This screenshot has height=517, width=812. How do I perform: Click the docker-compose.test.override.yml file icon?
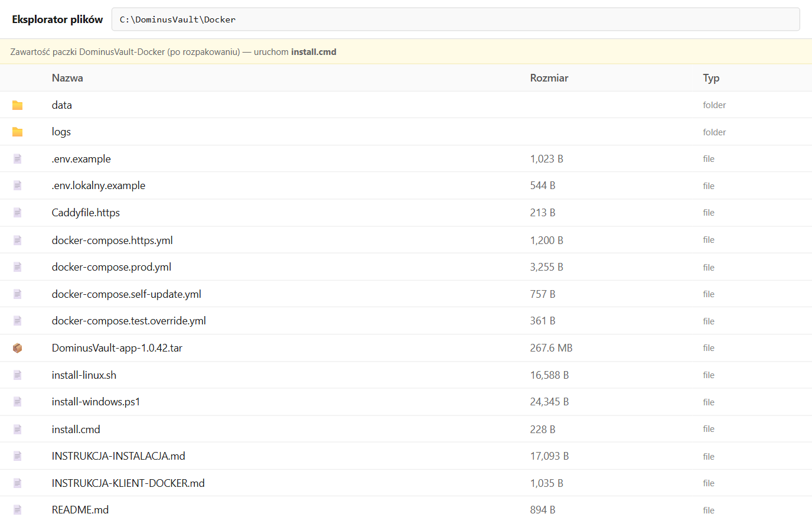click(18, 321)
